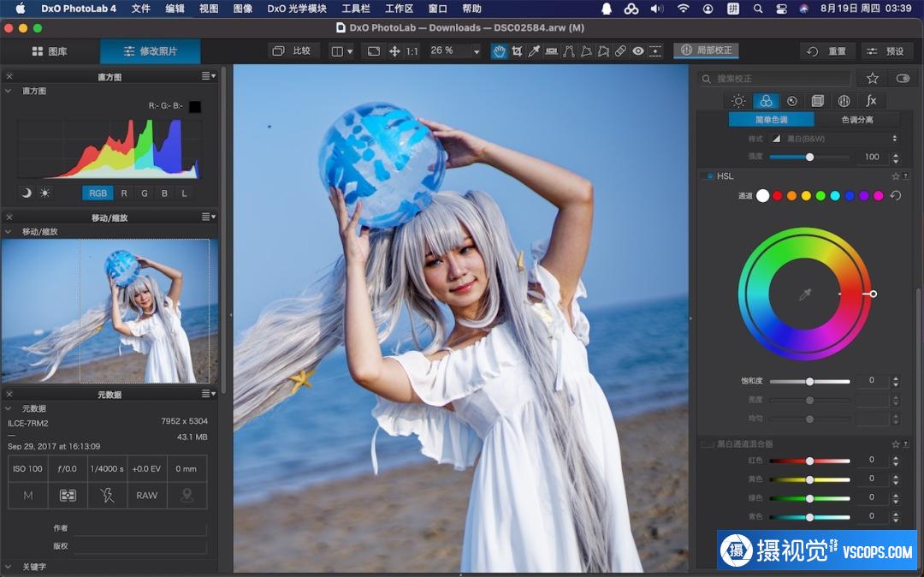Select the 简单色调 button
The width and height of the screenshot is (924, 577).
tap(772, 120)
